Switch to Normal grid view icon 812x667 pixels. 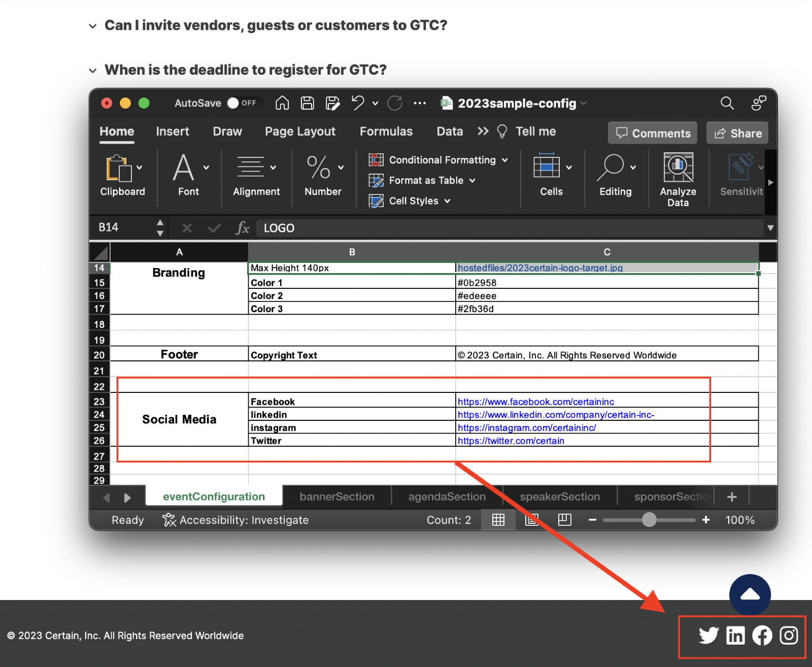point(498,520)
